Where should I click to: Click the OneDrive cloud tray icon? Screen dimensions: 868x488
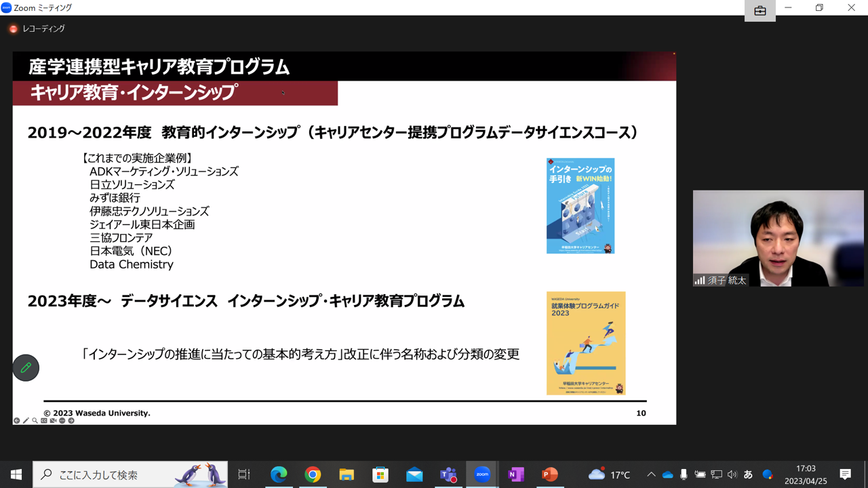click(667, 474)
